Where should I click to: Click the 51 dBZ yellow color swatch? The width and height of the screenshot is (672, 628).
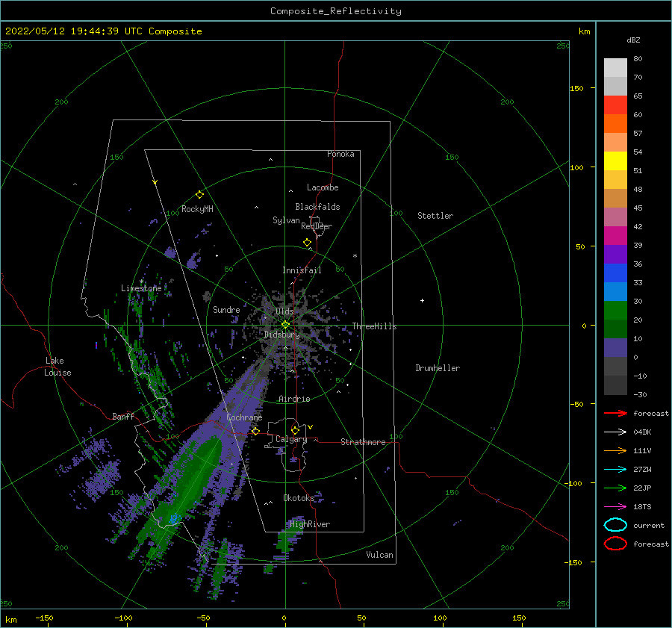pyautogui.click(x=615, y=161)
